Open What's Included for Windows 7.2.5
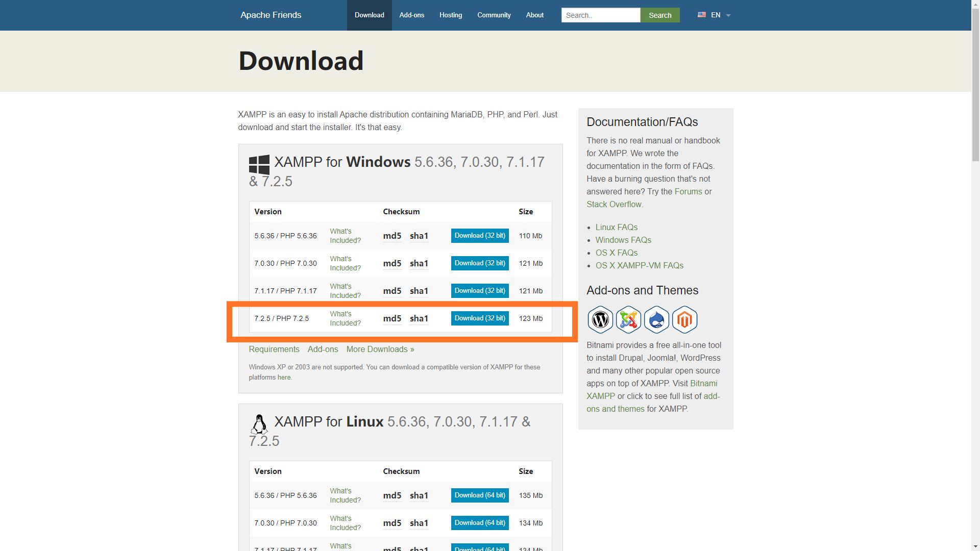The height and width of the screenshot is (551, 980). tap(345, 318)
